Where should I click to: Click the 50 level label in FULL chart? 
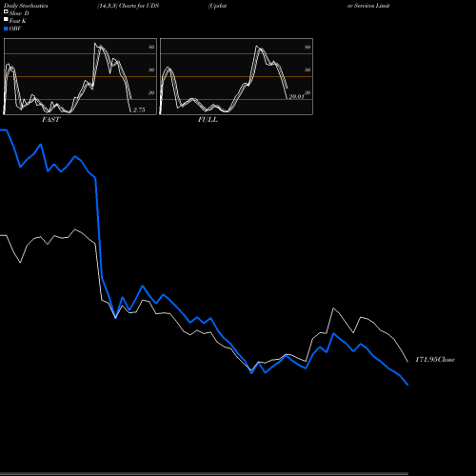coord(307,69)
